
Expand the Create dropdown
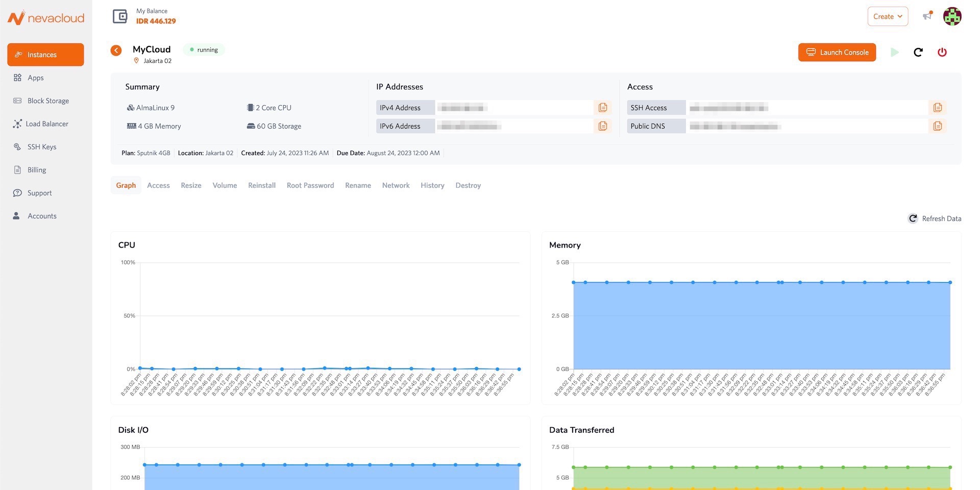coord(887,16)
